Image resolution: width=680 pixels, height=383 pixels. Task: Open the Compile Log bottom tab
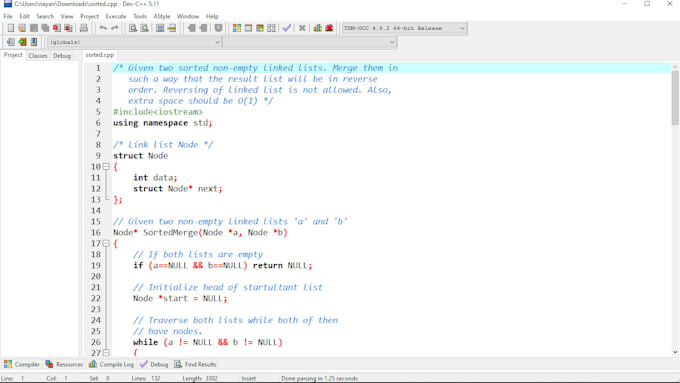pyautogui.click(x=111, y=364)
